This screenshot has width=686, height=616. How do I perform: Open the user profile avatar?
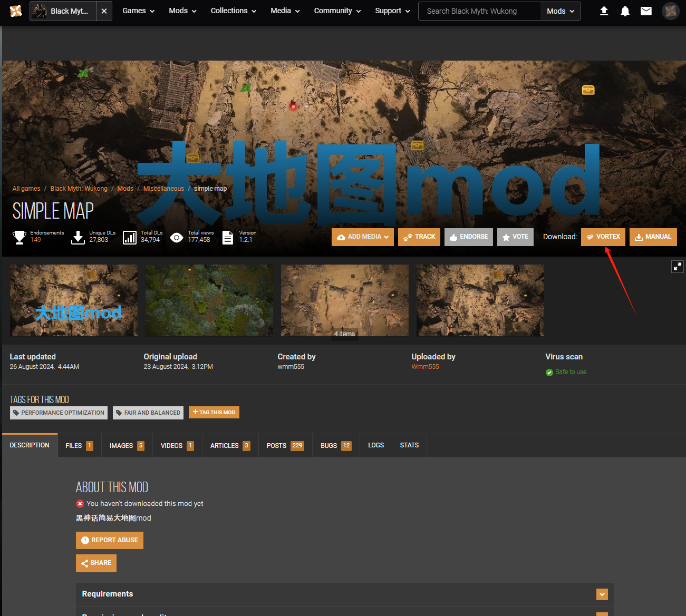(x=670, y=11)
